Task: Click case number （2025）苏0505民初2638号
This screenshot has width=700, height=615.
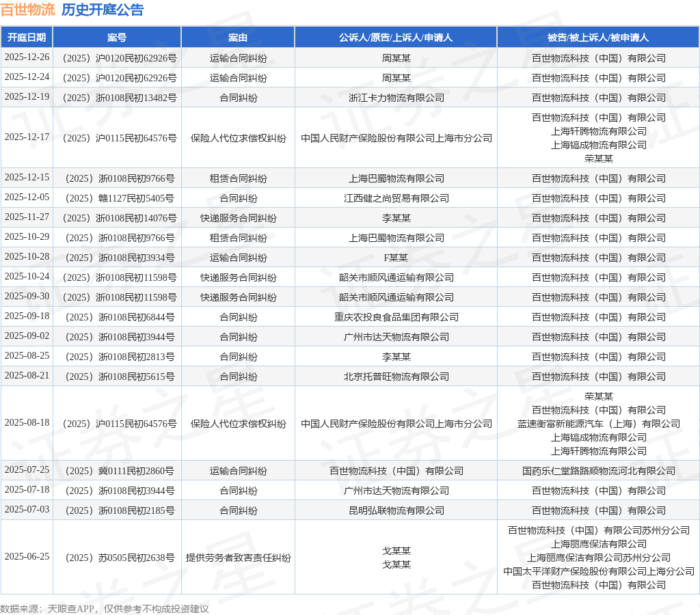Action: pos(117,558)
